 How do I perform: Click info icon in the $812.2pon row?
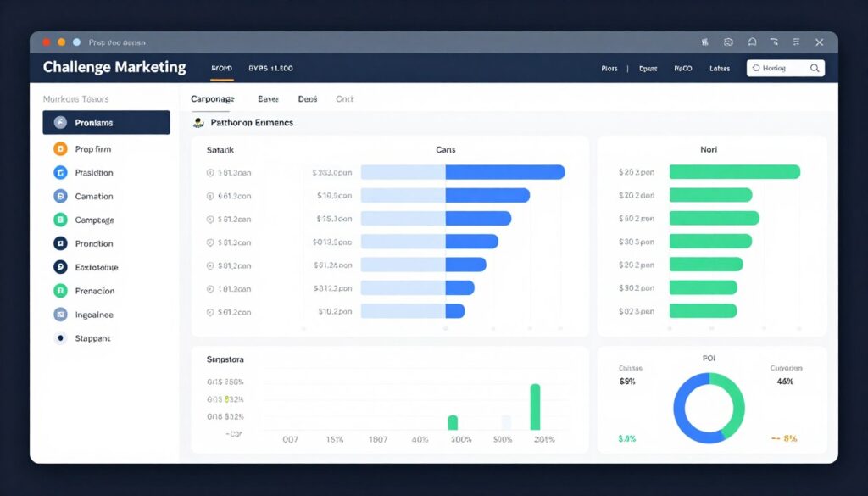coord(210,289)
